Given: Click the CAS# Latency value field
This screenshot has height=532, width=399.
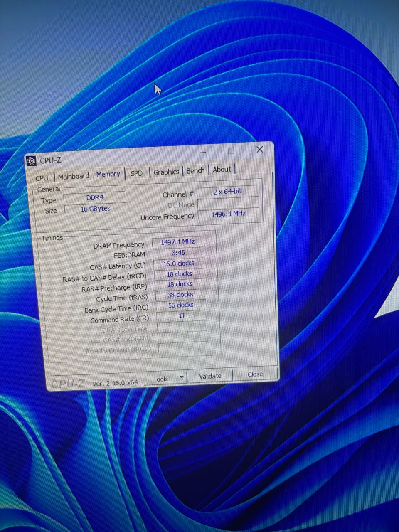Looking at the screenshot, I should tap(179, 264).
